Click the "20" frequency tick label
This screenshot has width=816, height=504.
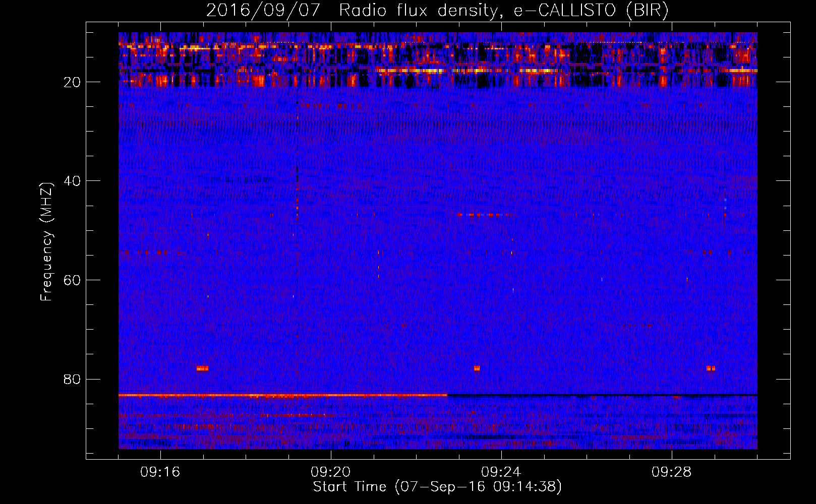pyautogui.click(x=73, y=82)
